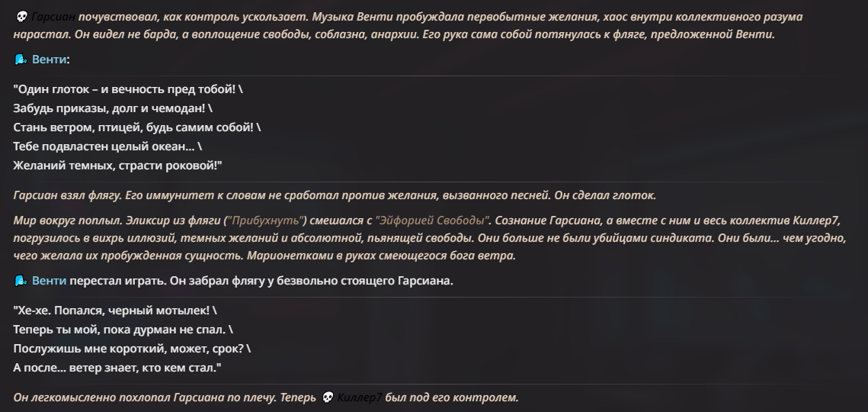Image resolution: width=868 pixels, height=412 pixels.
Task: Open Венти name before 'перестал играть'
Action: (x=50, y=281)
